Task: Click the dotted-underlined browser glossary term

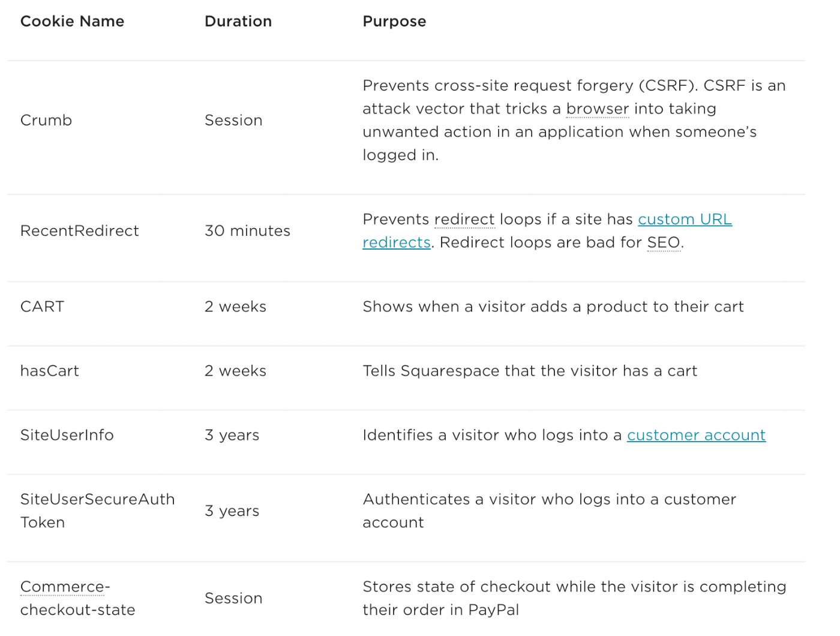Action: (598, 109)
